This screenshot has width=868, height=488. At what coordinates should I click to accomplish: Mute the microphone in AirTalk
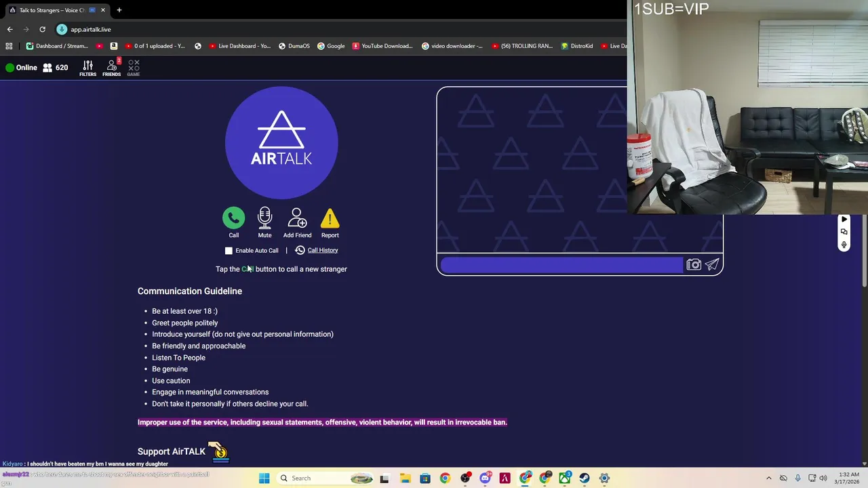tap(264, 218)
